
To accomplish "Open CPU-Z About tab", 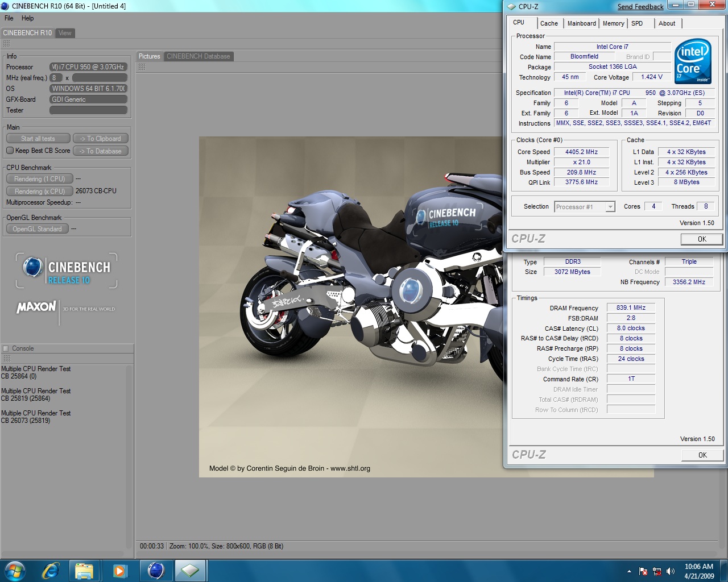I will pyautogui.click(x=667, y=23).
